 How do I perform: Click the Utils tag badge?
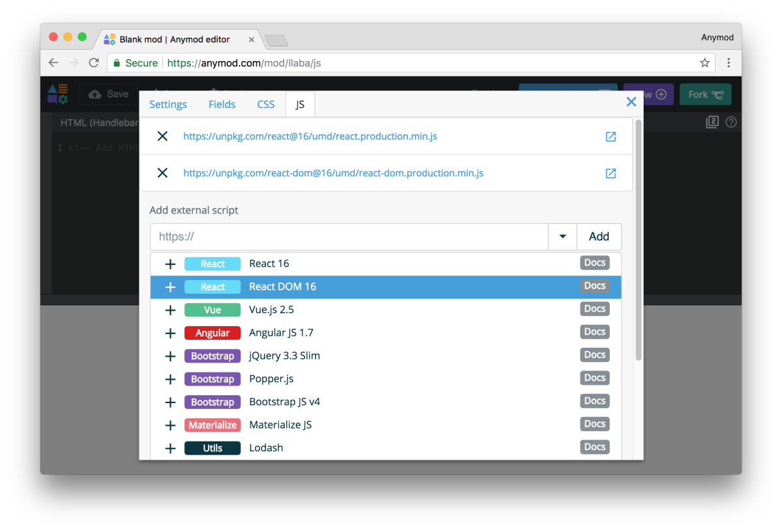[212, 448]
